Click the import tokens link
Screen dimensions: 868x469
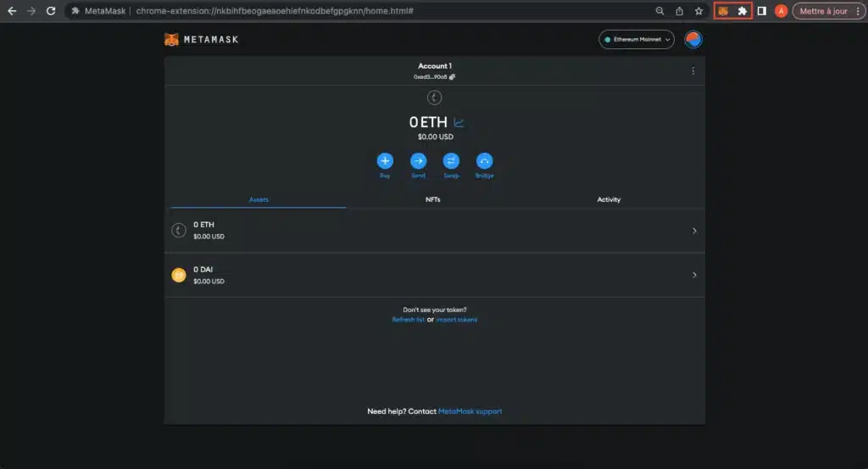pos(457,320)
